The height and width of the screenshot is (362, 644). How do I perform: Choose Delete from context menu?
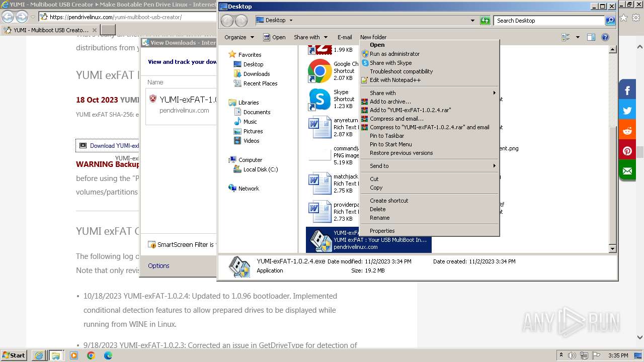pyautogui.click(x=430, y=209)
